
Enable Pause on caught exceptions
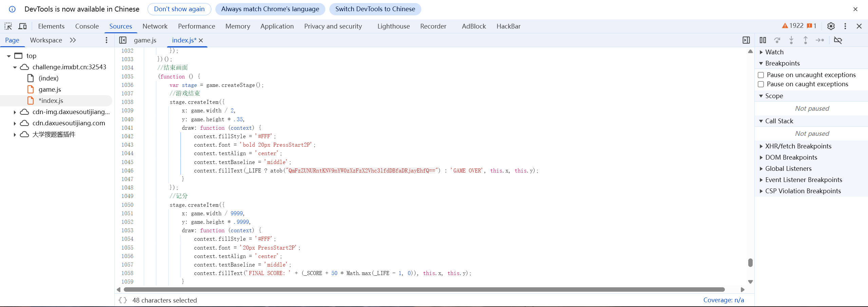[x=761, y=84]
